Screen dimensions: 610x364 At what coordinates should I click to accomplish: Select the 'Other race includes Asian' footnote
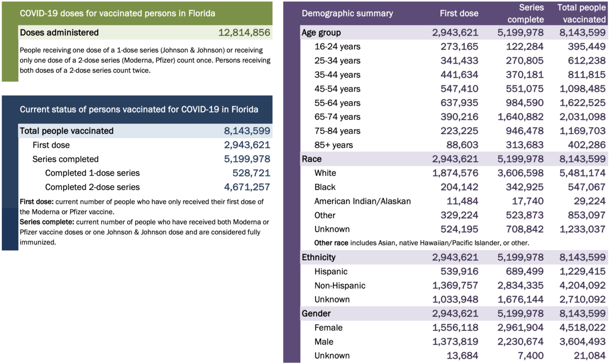[x=421, y=243]
